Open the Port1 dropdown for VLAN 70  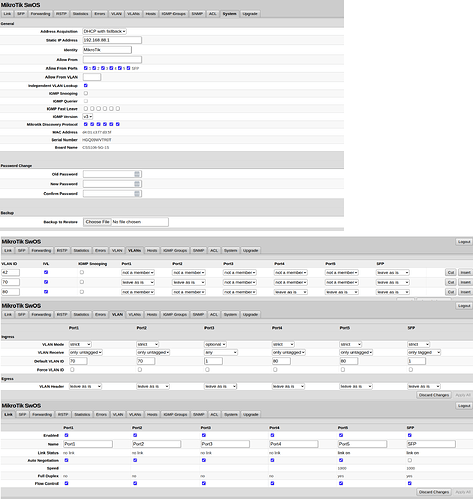pyautogui.click(x=138, y=282)
